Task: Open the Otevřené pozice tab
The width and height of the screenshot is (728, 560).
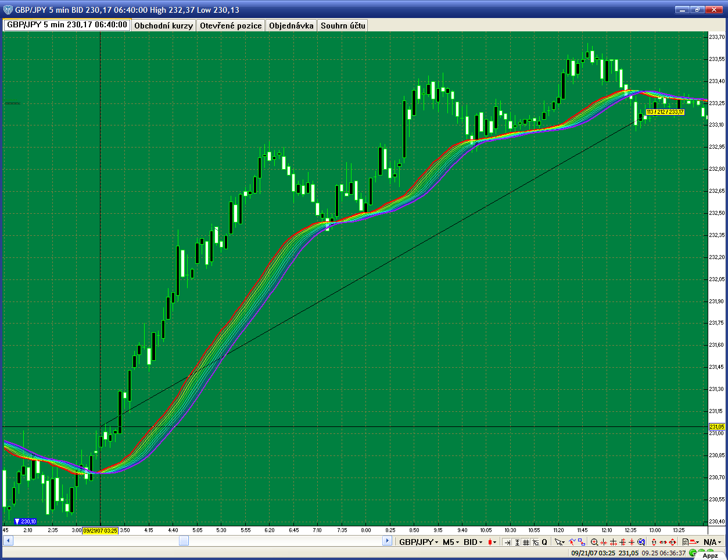Action: (231, 26)
